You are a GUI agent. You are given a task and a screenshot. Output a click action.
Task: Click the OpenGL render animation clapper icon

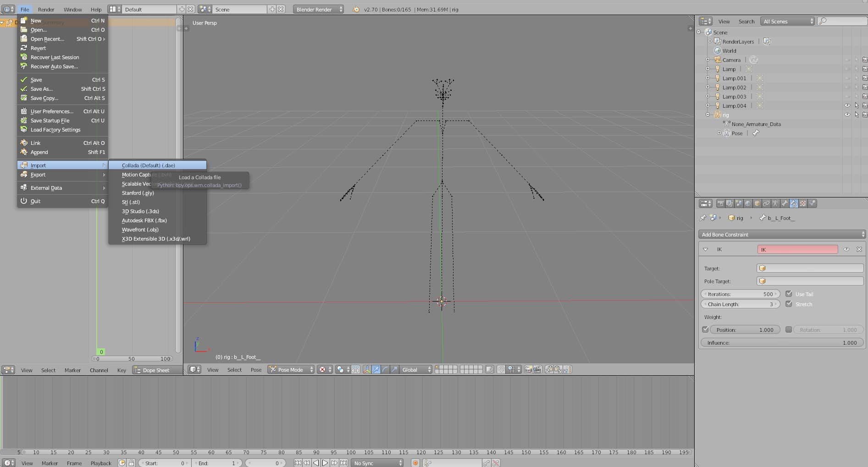point(537,369)
